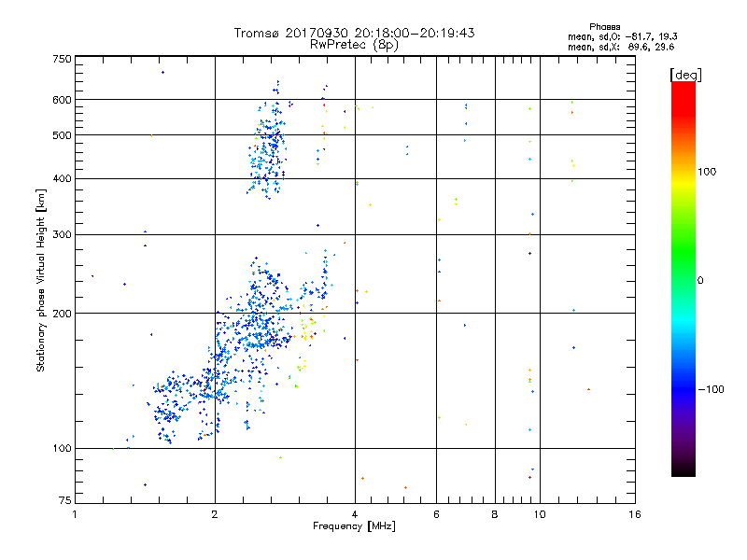Click the '[deg]' colorbar unit label
This screenshot has width=747, height=560.
(x=685, y=75)
